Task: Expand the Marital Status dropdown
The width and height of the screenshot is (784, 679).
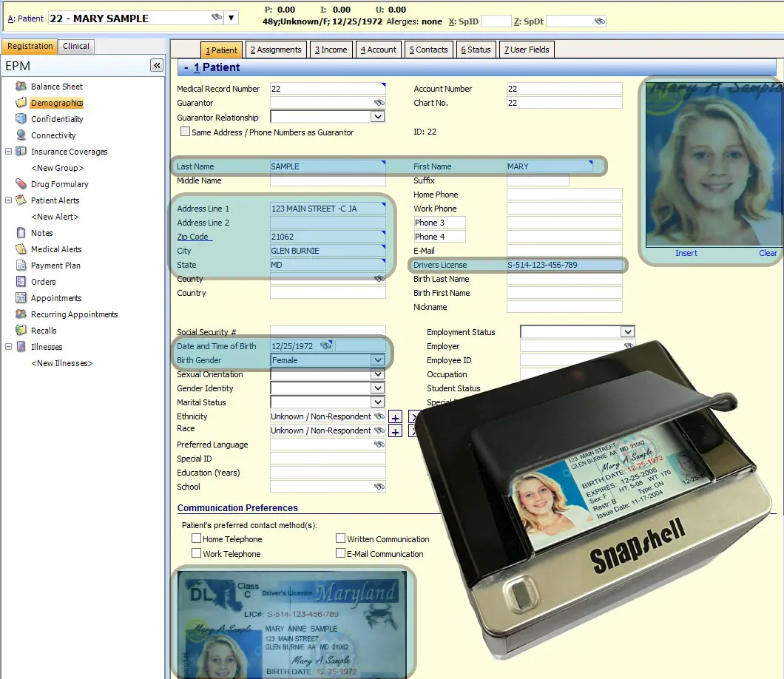Action: tap(378, 402)
